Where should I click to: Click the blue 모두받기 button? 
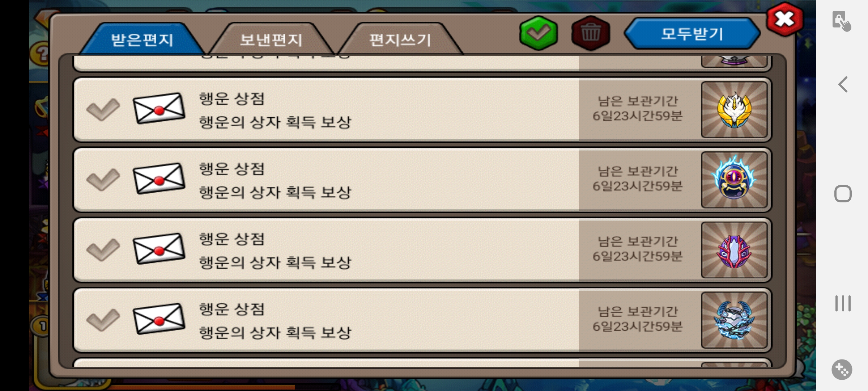pyautogui.click(x=692, y=33)
